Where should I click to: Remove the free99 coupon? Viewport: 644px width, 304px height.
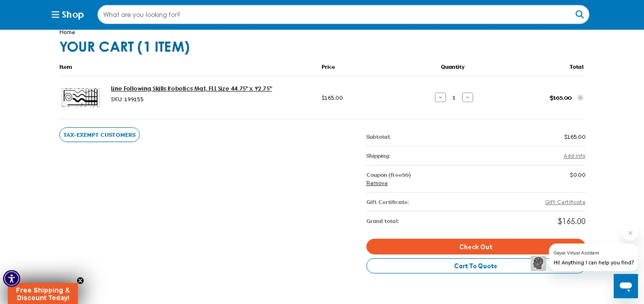tap(377, 183)
